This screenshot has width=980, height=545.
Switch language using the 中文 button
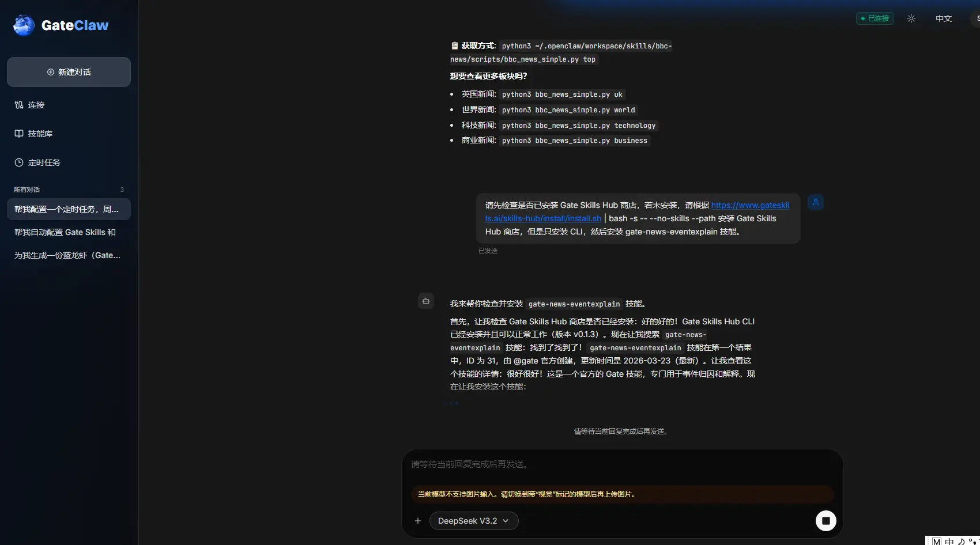944,18
